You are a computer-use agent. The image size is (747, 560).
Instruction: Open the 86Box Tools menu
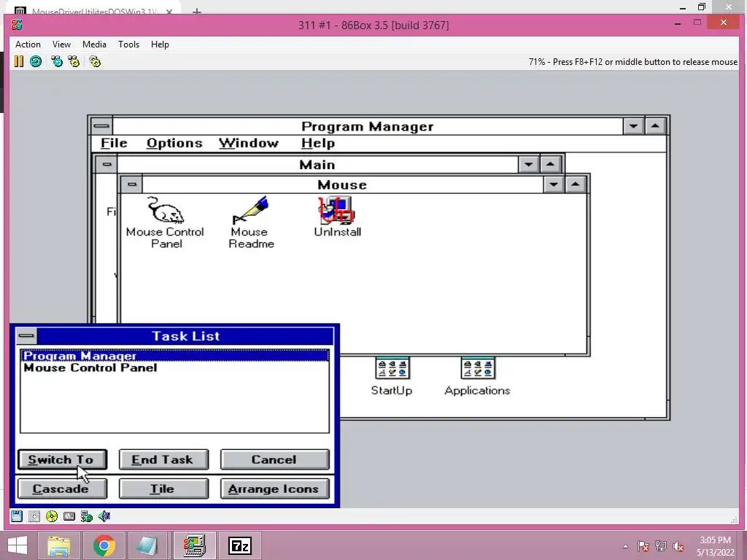[x=128, y=44]
